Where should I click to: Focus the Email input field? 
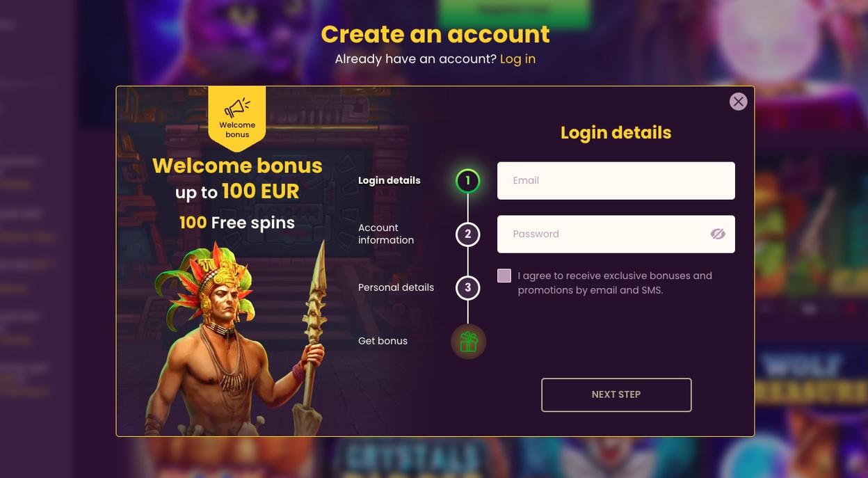(616, 181)
